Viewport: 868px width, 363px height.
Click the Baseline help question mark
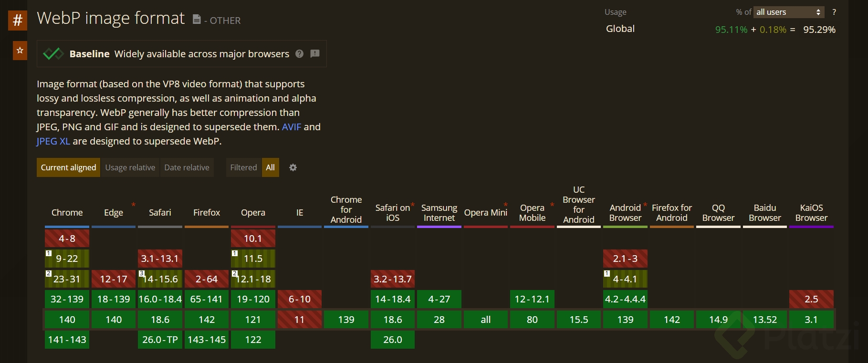coord(300,54)
